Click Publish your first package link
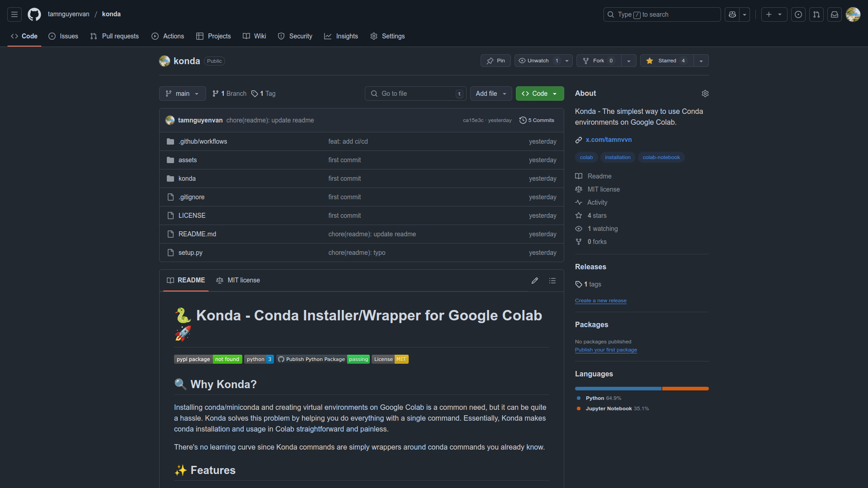 coord(606,350)
